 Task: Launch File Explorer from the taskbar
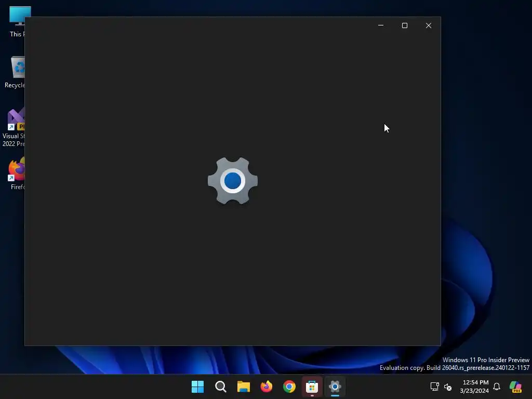tap(244, 387)
